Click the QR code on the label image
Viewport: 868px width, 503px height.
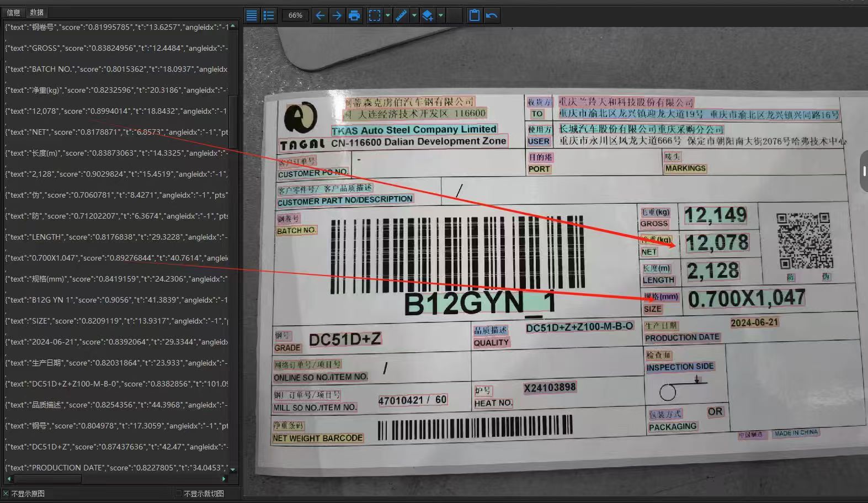805,241
